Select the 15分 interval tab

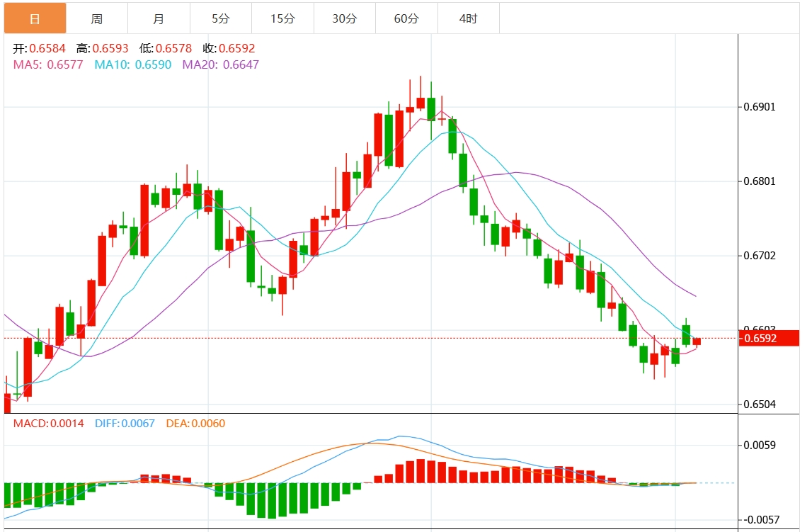(282, 18)
